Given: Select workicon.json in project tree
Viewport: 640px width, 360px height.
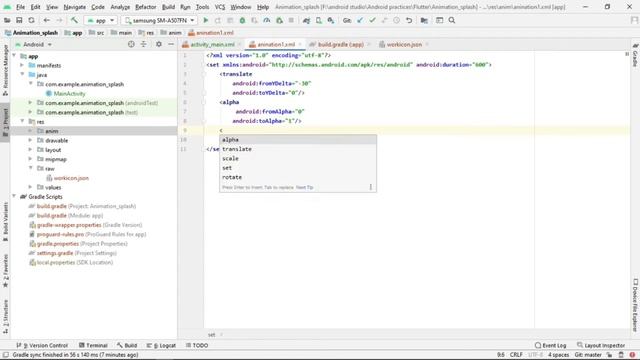Looking at the screenshot, I should click(71, 178).
